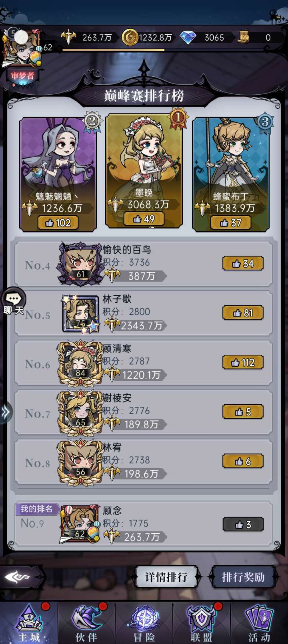Tap 顾清寒 avatar portrait
This screenshot has height=644, width=288.
tap(81, 364)
